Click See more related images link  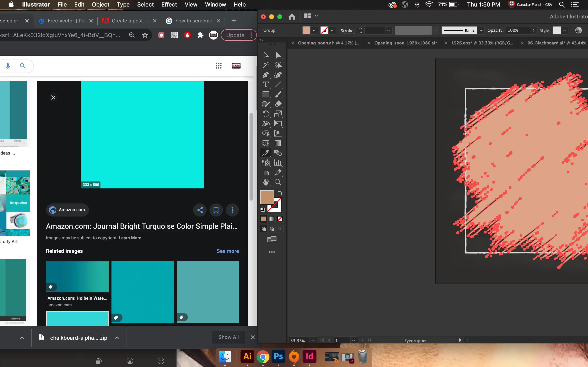point(227,251)
